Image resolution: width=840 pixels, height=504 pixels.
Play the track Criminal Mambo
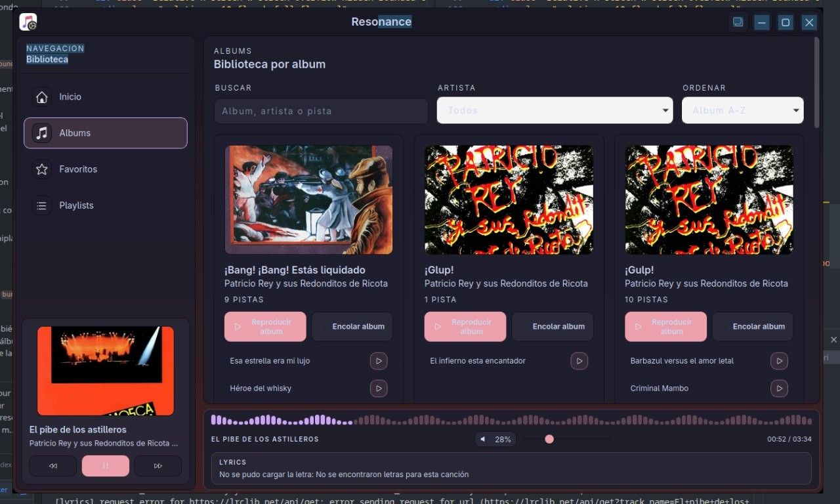tap(779, 388)
